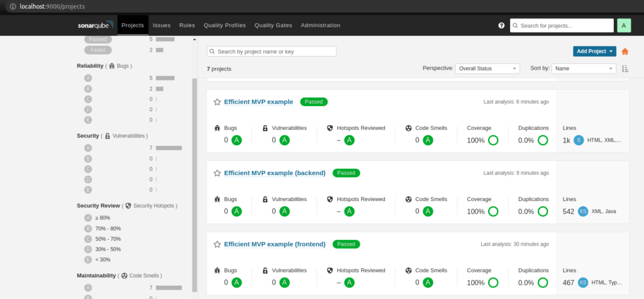Toggle the sort order direction icon
This screenshot has height=299, width=644.
pos(625,68)
